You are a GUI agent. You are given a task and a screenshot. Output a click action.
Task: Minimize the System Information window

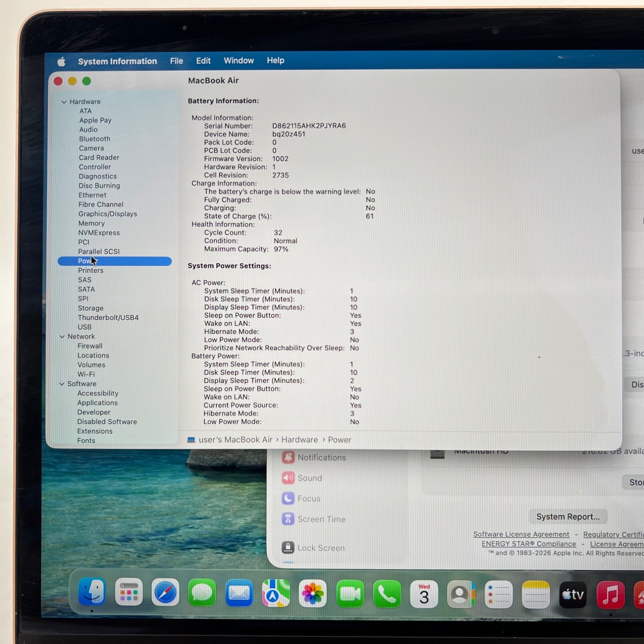pyautogui.click(x=73, y=81)
